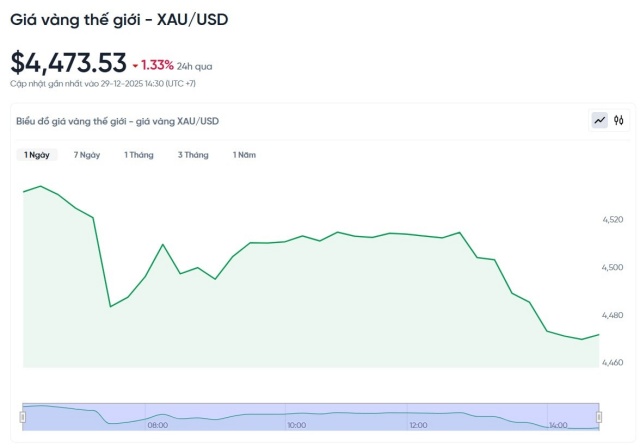Switch to the candlestick chart view
Image resolution: width=640 pixels, height=448 pixels.
click(619, 120)
